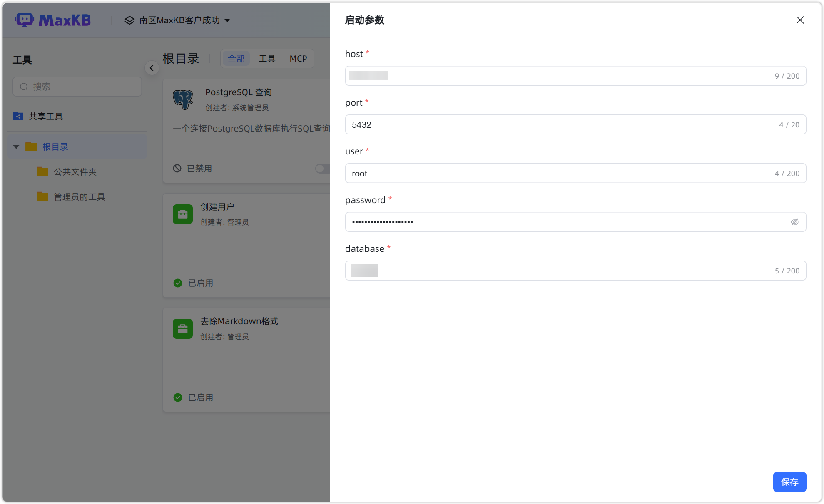Image resolution: width=824 pixels, height=504 pixels.
Task: Click the 创建用户 tool icon
Action: [183, 214]
